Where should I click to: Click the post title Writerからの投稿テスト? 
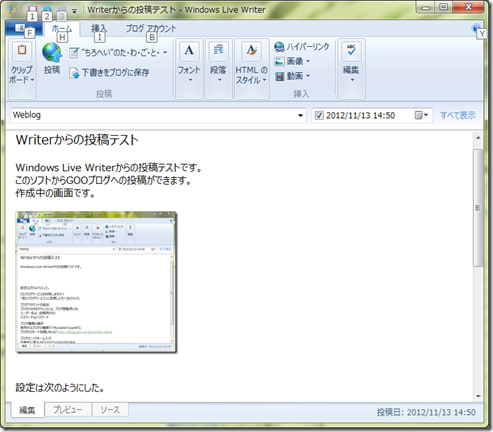click(x=77, y=140)
